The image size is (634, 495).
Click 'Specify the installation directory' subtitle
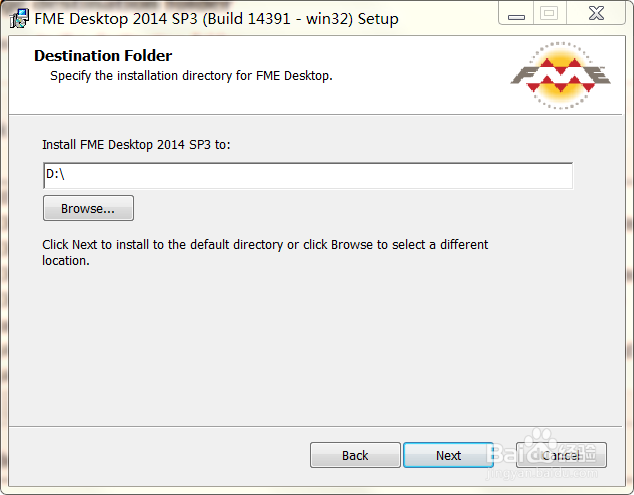pos(191,76)
